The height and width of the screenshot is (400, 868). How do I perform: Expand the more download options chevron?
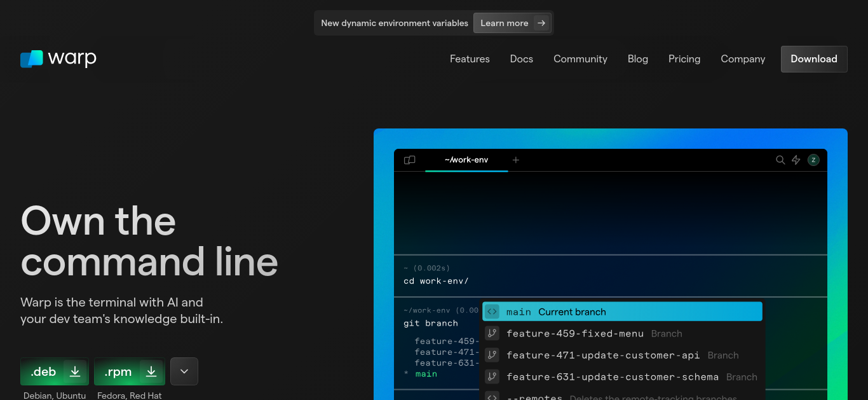pyautogui.click(x=184, y=371)
